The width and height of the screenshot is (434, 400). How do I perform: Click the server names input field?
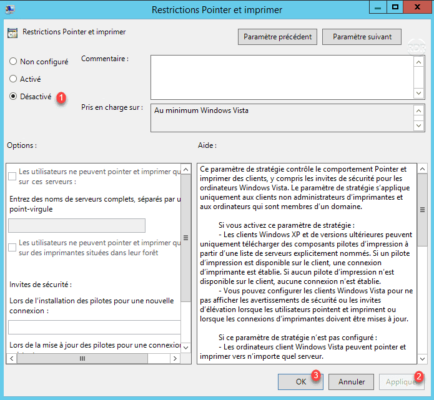[77, 225]
